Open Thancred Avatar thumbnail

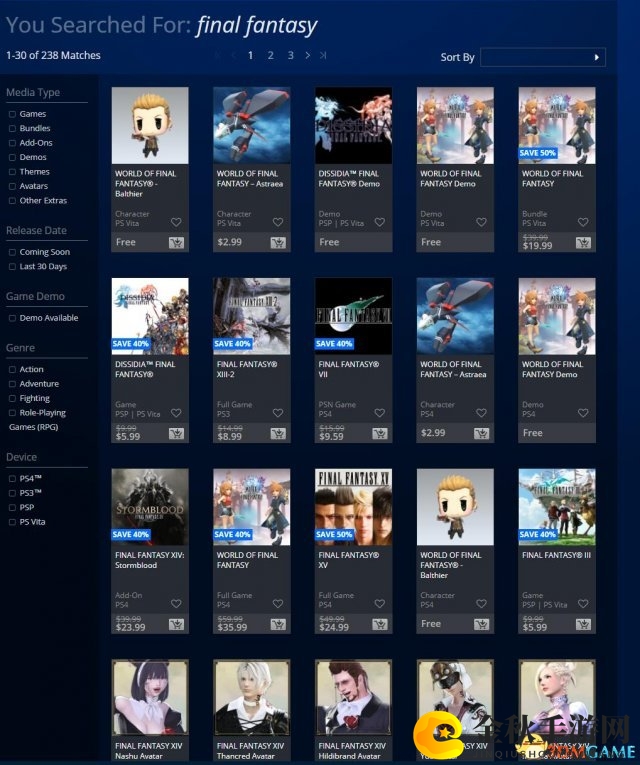click(x=252, y=698)
